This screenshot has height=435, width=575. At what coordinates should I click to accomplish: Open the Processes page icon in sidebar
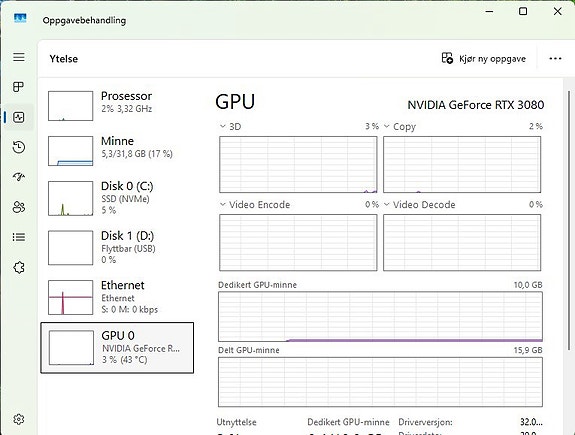click(18, 87)
